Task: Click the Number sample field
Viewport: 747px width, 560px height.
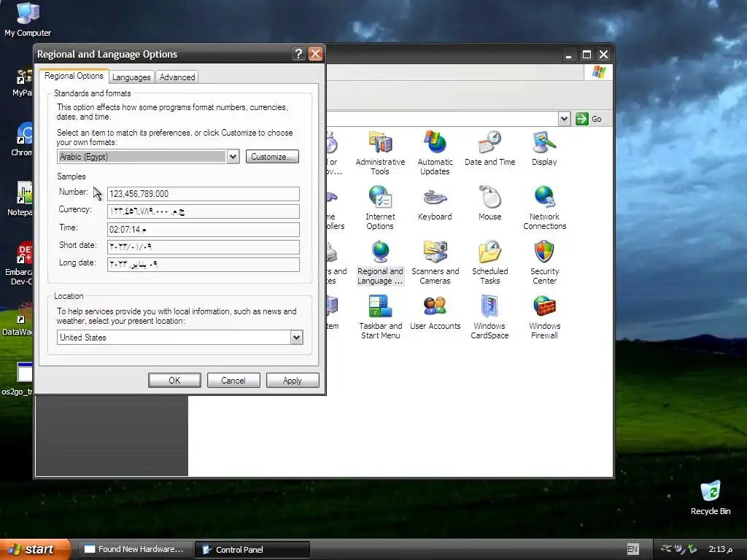Action: pos(204,194)
